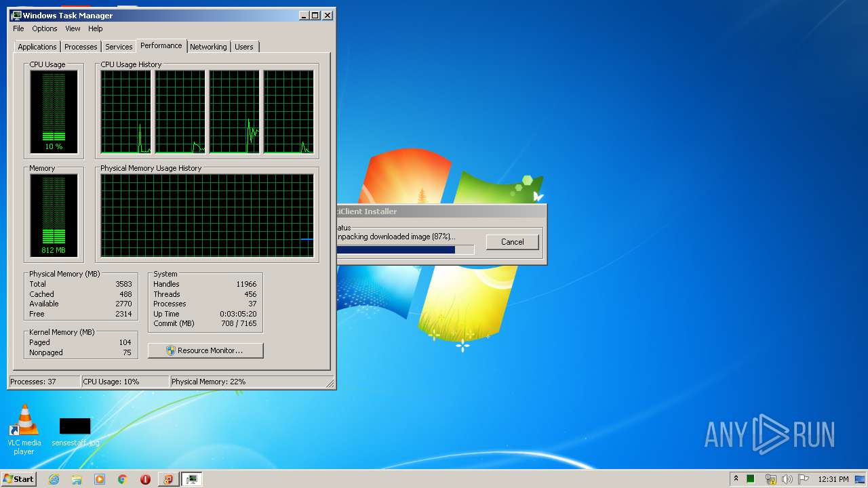Screen dimensions: 868x488
Task: Switch to the Applications tab
Action: [x=37, y=47]
